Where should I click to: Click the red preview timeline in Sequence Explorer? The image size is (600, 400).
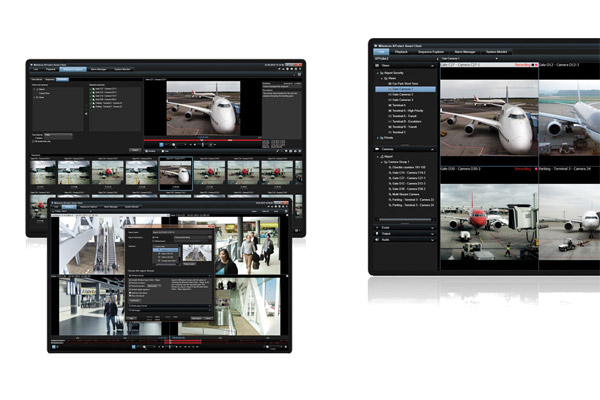click(x=203, y=140)
